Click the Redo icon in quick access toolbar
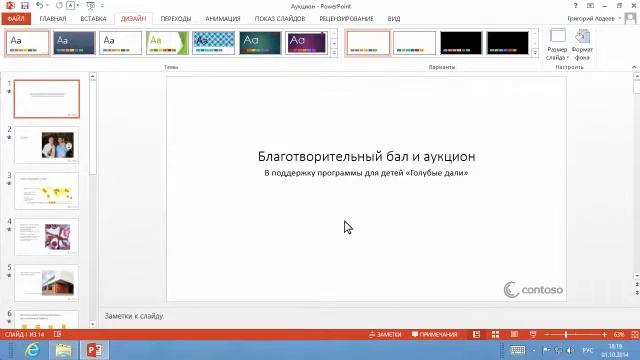 59,5
